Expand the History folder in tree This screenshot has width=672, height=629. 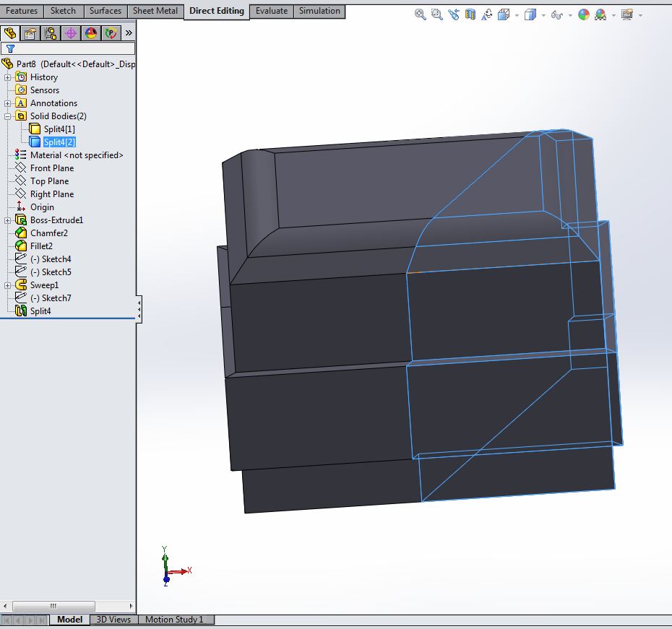pos(8,77)
